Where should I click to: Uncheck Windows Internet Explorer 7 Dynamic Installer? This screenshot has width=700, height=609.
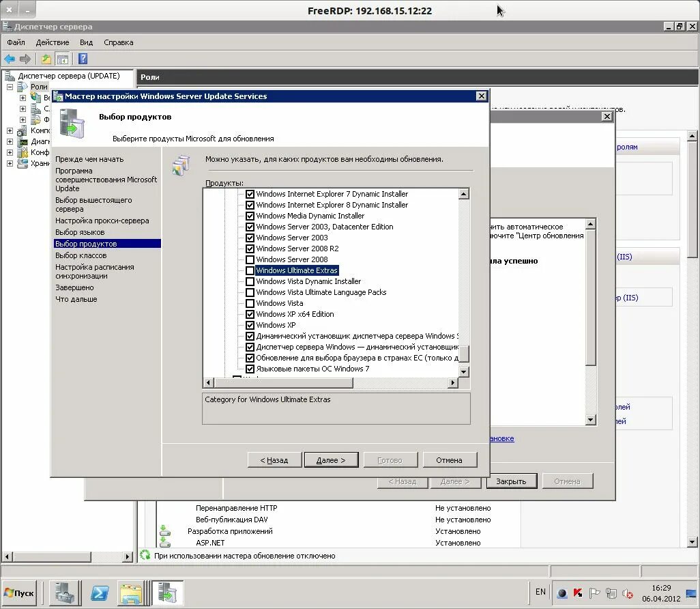point(250,194)
